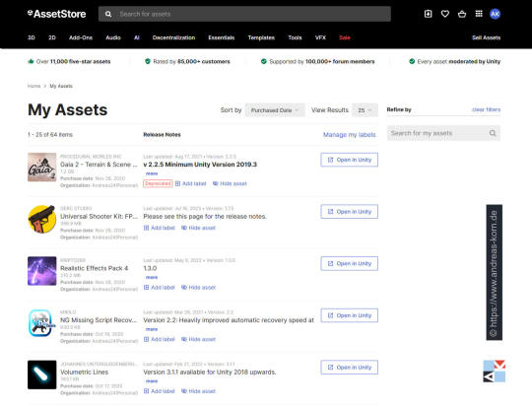This screenshot has width=532, height=409.
Task: Open the Tools category menu
Action: [x=295, y=37]
